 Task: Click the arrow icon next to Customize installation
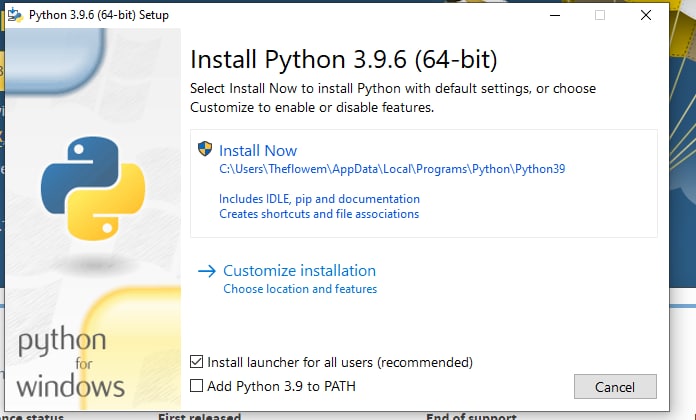click(x=207, y=271)
